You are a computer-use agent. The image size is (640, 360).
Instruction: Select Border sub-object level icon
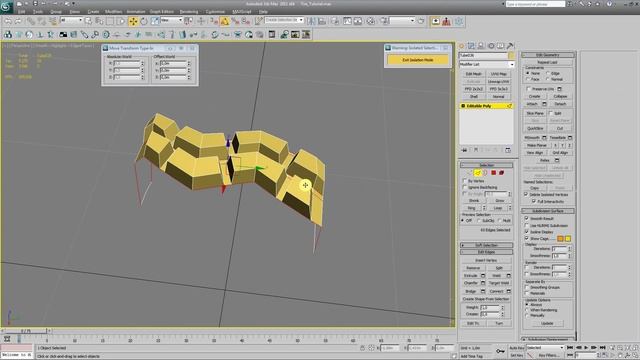point(485,173)
